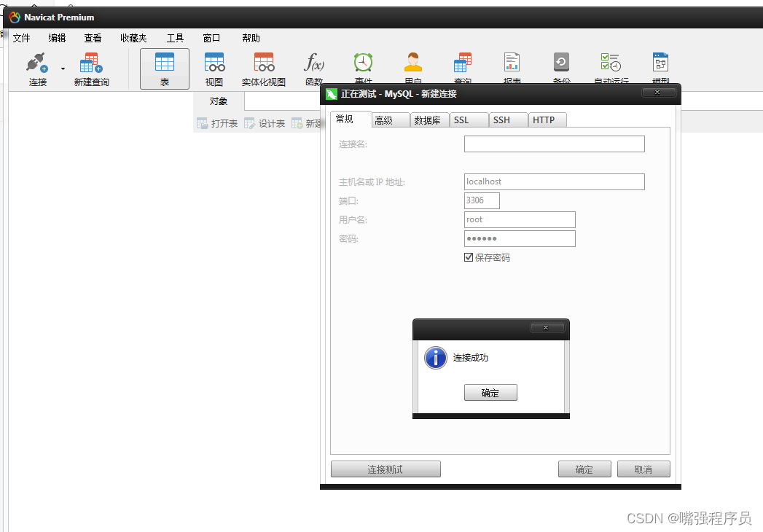Open the Favorites (收藏夹) menu
This screenshot has height=532, width=763.
click(133, 38)
